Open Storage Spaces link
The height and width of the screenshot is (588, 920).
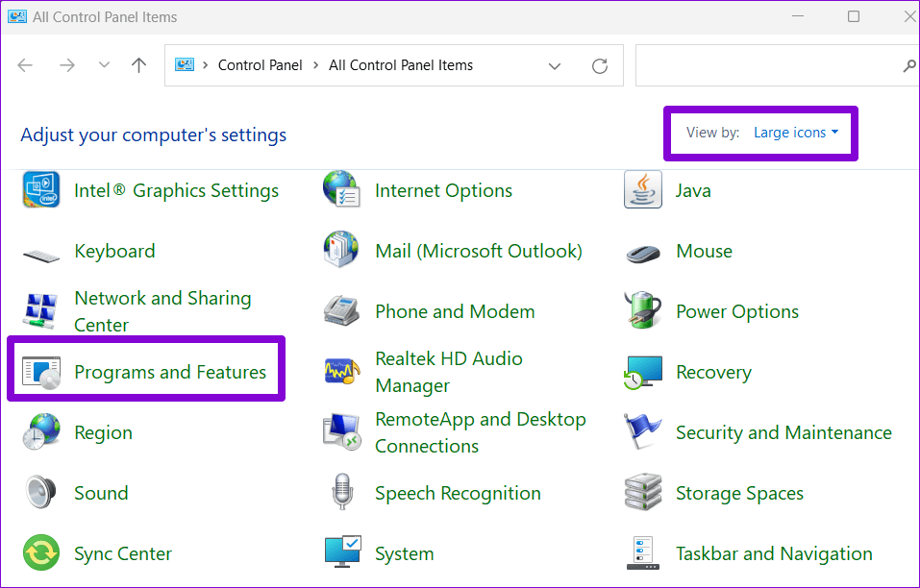(739, 493)
